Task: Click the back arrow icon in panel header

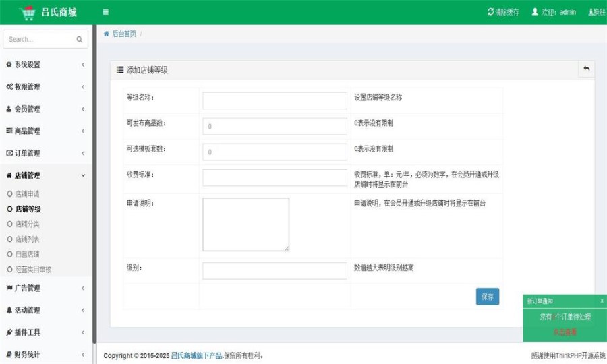Action: click(586, 69)
